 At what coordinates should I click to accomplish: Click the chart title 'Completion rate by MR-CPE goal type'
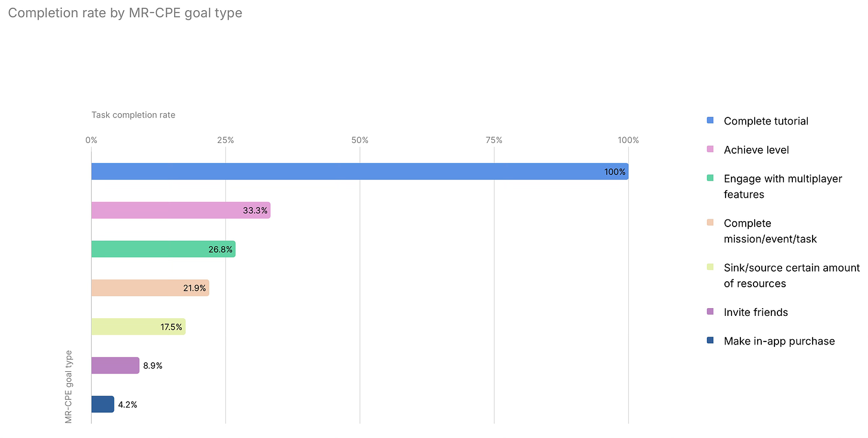pyautogui.click(x=125, y=13)
